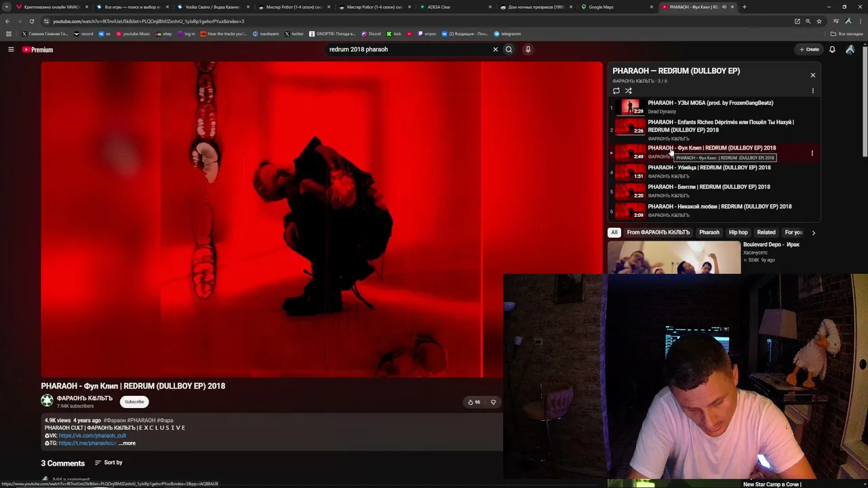The image size is (868, 488).
Task: Open the Chrome three-dot menu
Action: [x=861, y=21]
